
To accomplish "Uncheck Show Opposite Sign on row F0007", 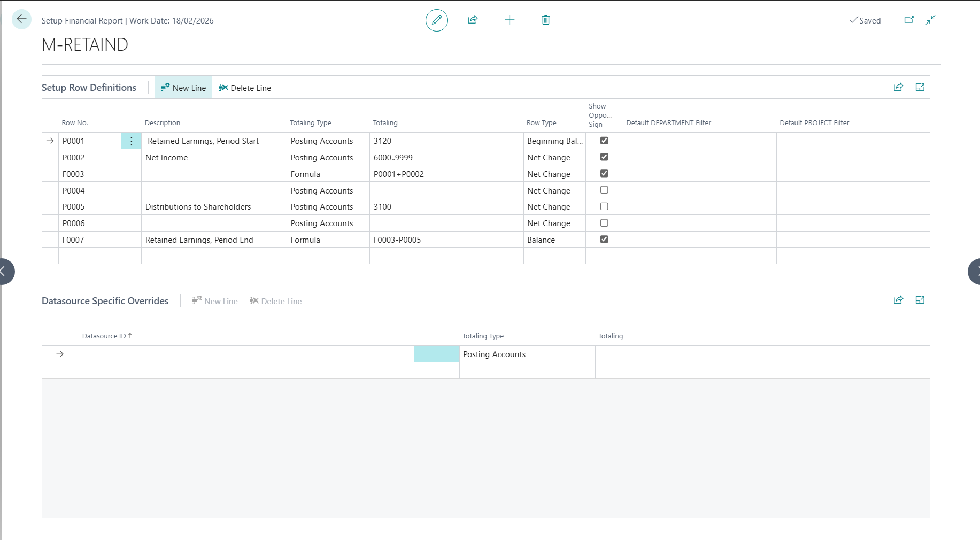I will click(604, 240).
